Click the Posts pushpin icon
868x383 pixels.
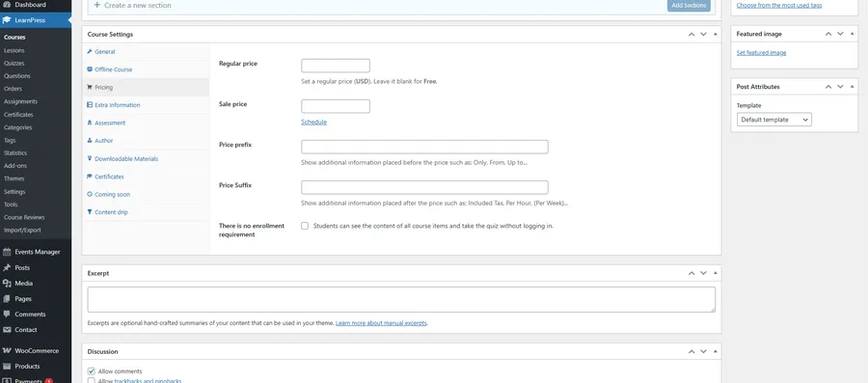[7, 267]
